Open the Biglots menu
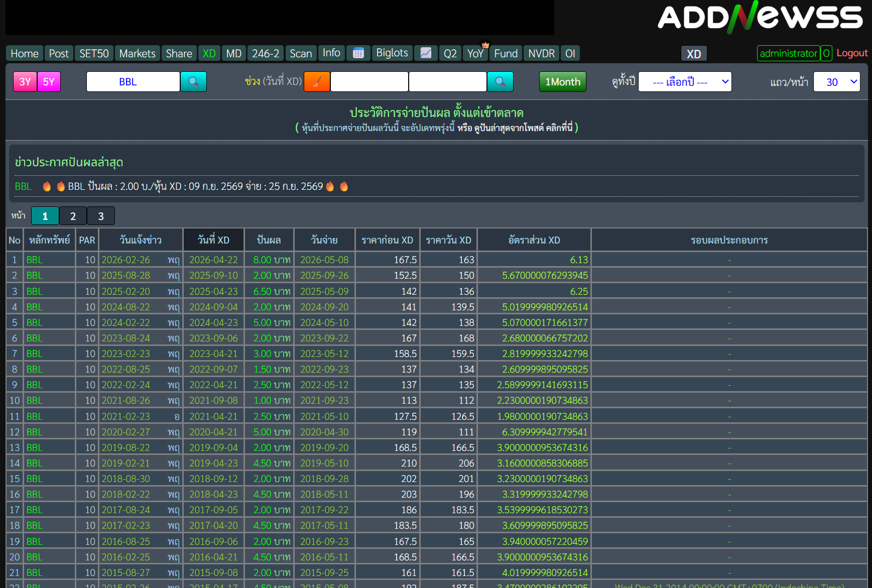872x588 pixels. [x=392, y=53]
